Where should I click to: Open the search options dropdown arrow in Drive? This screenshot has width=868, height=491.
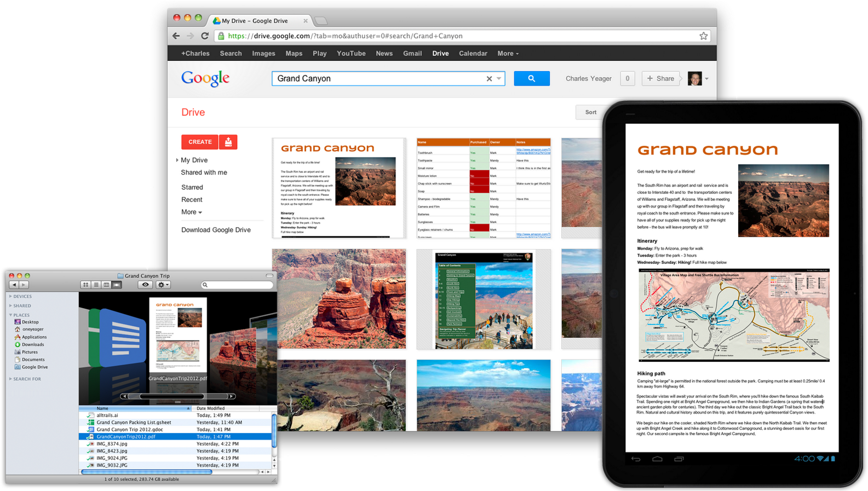[499, 79]
